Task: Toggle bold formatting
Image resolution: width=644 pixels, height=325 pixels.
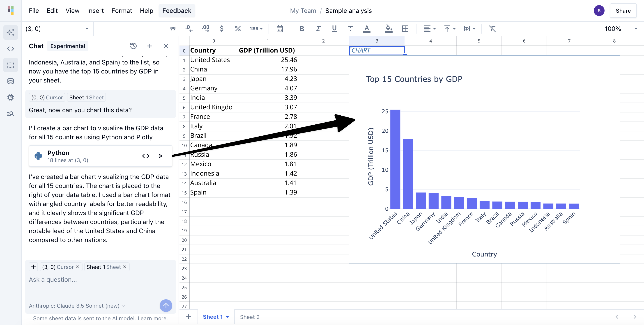Action: click(301, 29)
